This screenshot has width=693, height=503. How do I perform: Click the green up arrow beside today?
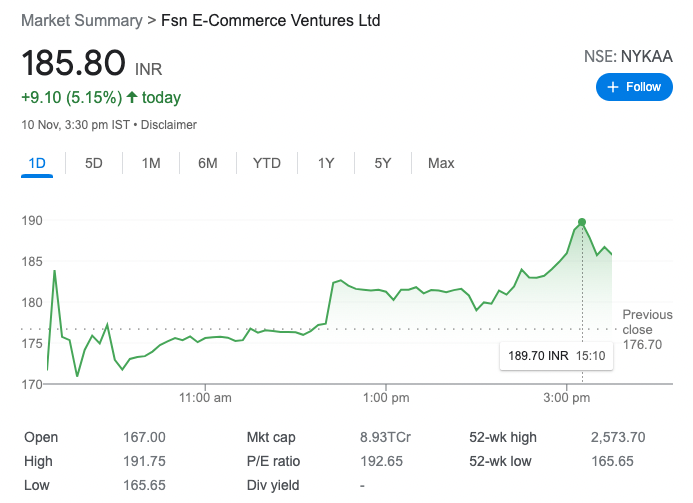[132, 97]
